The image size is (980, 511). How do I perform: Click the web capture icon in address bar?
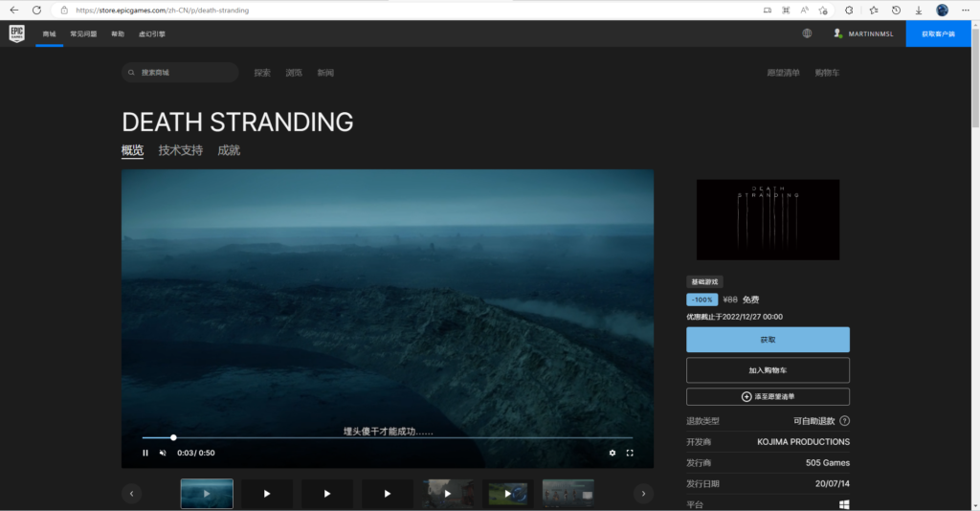point(786,10)
